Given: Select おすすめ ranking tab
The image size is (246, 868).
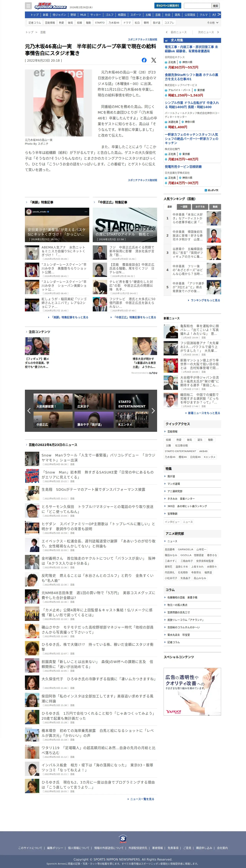Looking at the screenshot, I should click(200, 207).
